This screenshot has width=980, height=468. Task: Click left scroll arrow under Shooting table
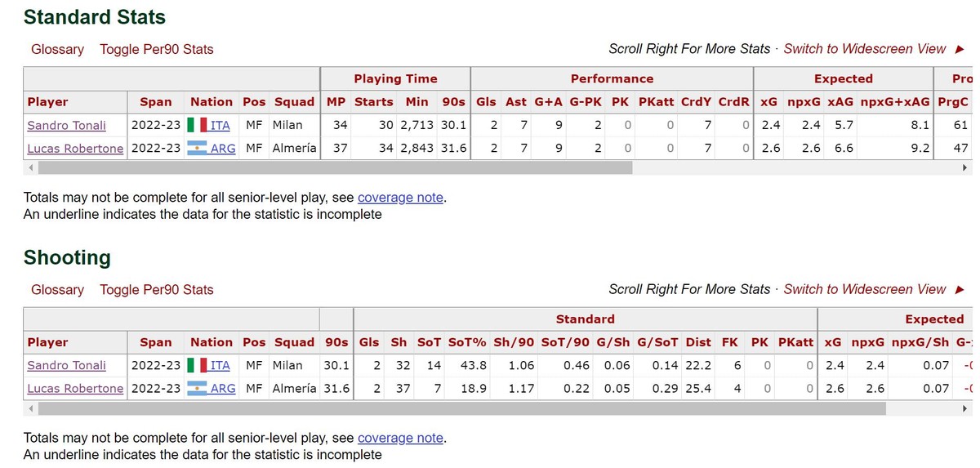point(30,408)
